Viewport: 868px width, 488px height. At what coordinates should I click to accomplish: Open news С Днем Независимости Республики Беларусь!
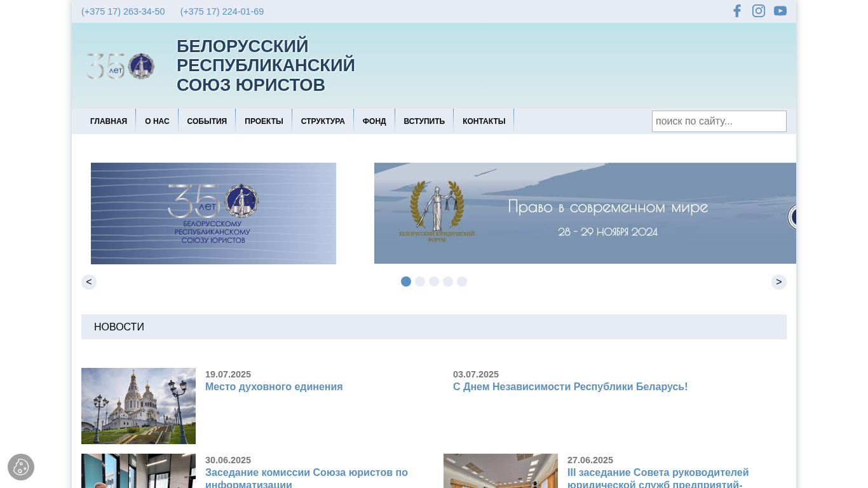[571, 387]
